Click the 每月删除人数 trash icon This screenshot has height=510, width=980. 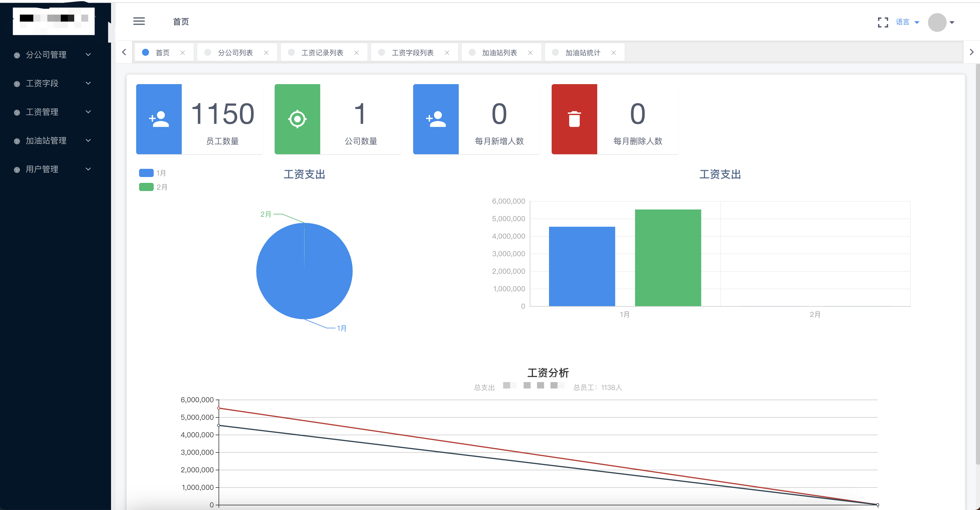point(574,119)
